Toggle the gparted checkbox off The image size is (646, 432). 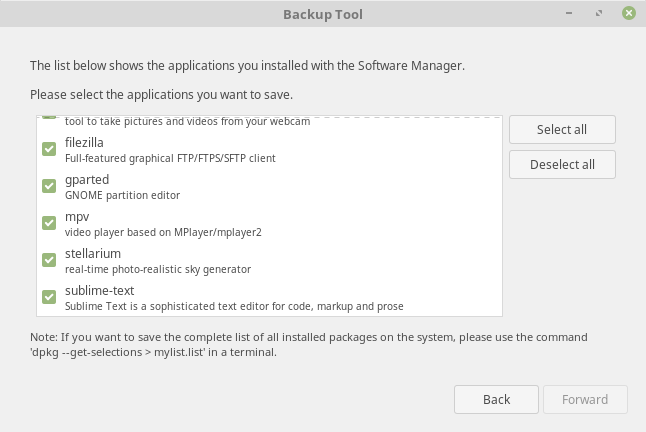tap(49, 186)
